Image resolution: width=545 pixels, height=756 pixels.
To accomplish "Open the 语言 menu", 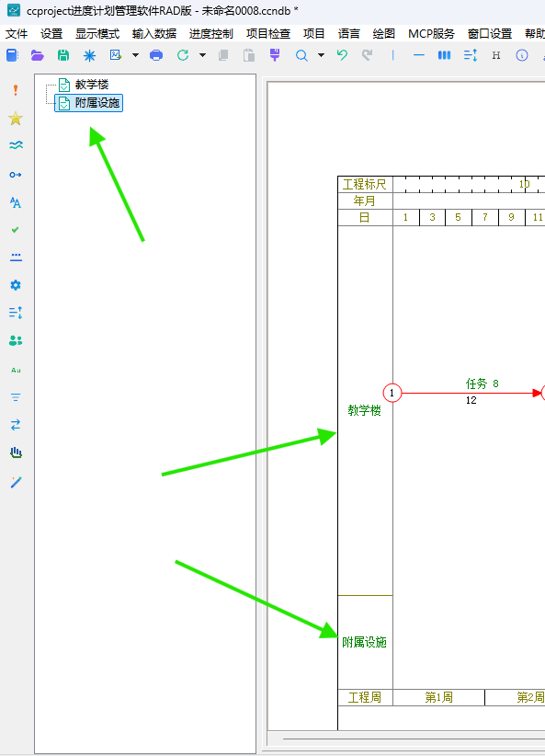I will tap(349, 34).
